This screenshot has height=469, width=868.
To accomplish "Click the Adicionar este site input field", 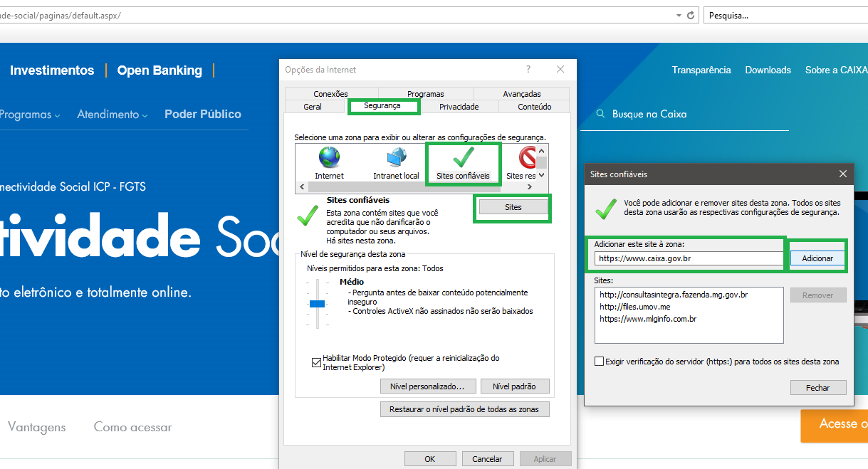I will [688, 258].
